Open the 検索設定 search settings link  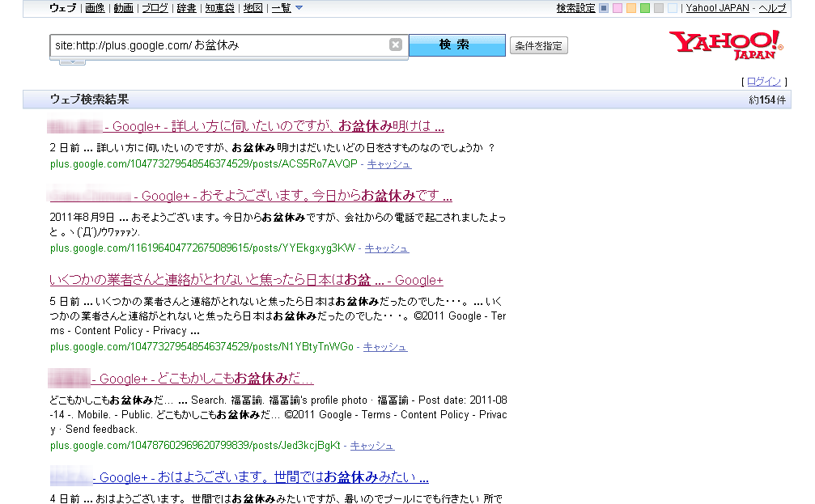tap(575, 8)
